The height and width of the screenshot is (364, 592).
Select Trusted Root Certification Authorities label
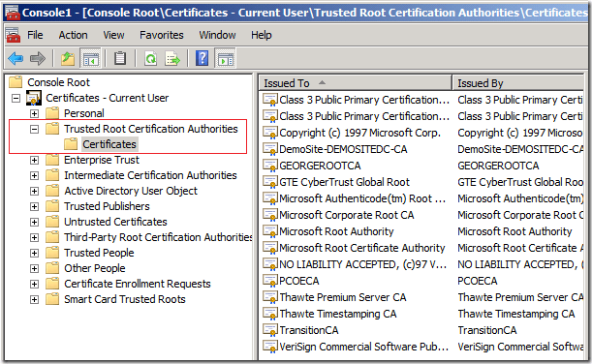point(151,129)
